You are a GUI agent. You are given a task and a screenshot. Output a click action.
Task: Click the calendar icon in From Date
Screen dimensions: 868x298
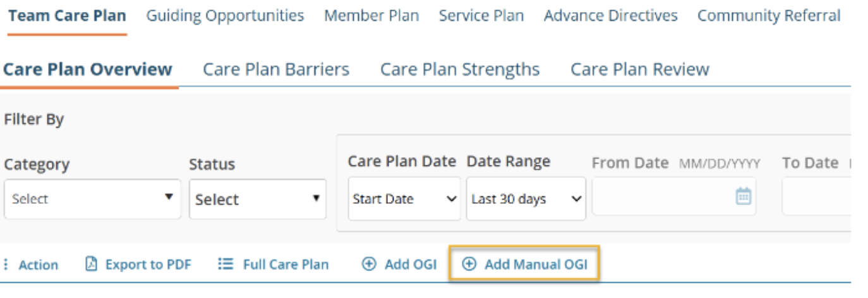[744, 197]
